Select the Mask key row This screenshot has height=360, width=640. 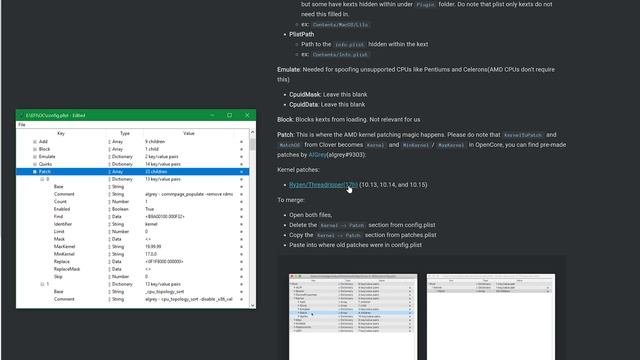coord(59,239)
